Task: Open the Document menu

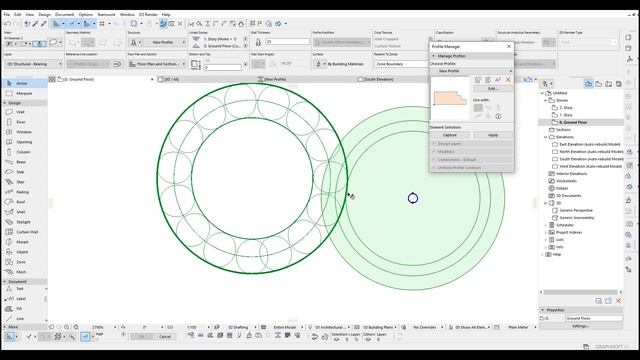Action: coord(64,14)
